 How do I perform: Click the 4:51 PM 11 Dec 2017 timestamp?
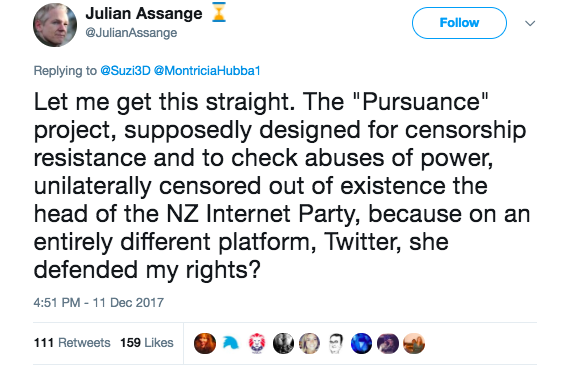(x=99, y=303)
